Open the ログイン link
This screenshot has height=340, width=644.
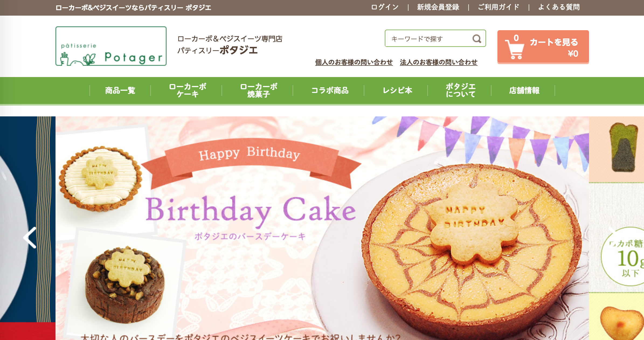[385, 7]
